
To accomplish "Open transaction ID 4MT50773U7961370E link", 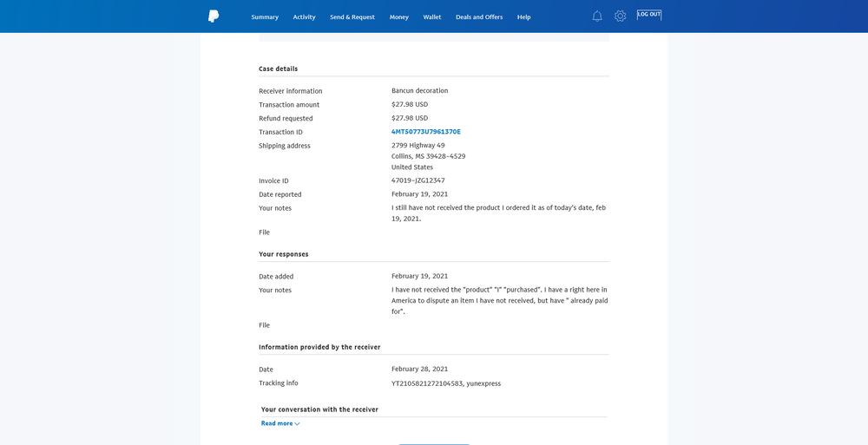I will point(426,132).
